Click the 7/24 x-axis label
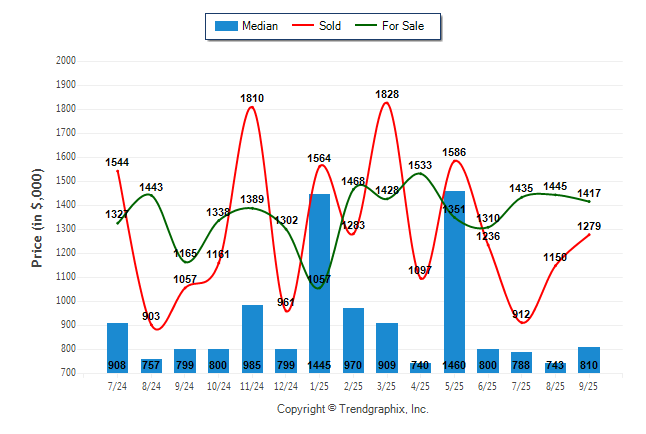The width and height of the screenshot is (646, 434). (117, 385)
